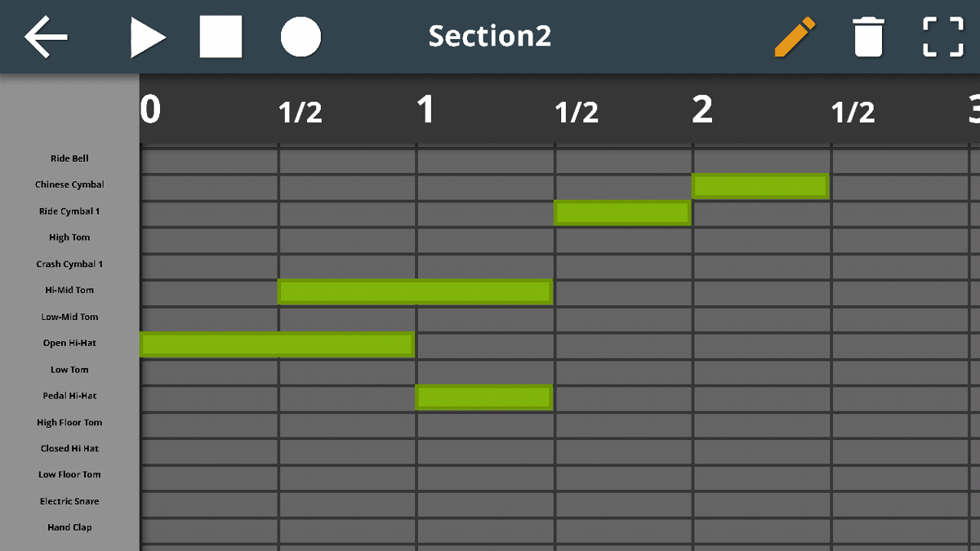Select the Ride Bell track label

pos(69,158)
